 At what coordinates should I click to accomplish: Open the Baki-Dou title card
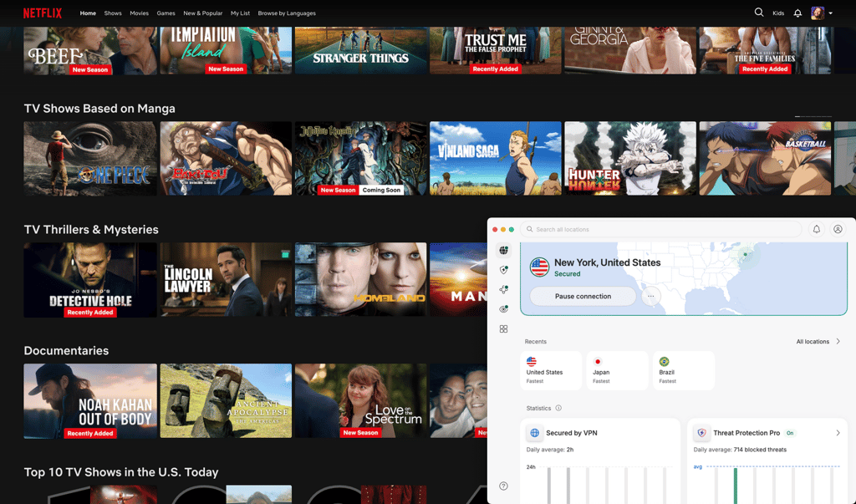[x=226, y=158]
